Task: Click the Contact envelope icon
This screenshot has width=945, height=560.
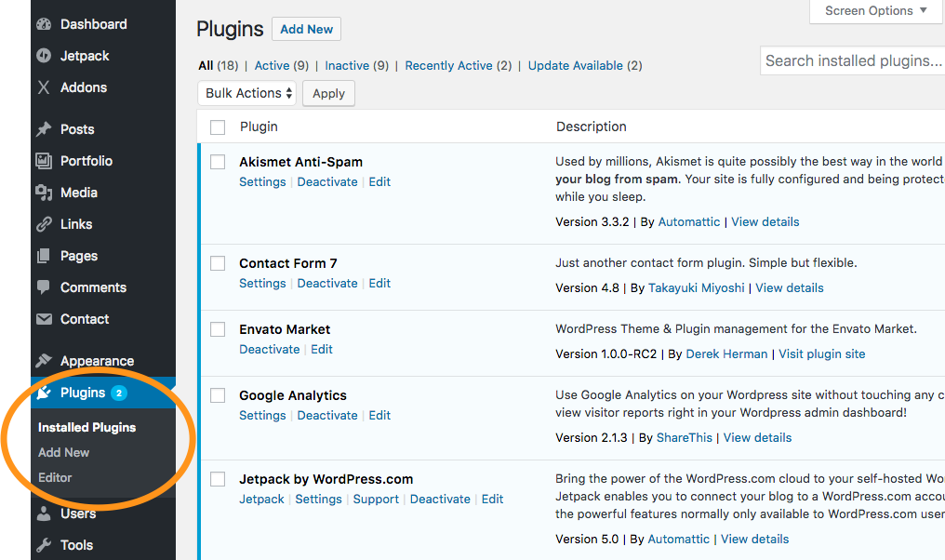Action: coord(44,319)
